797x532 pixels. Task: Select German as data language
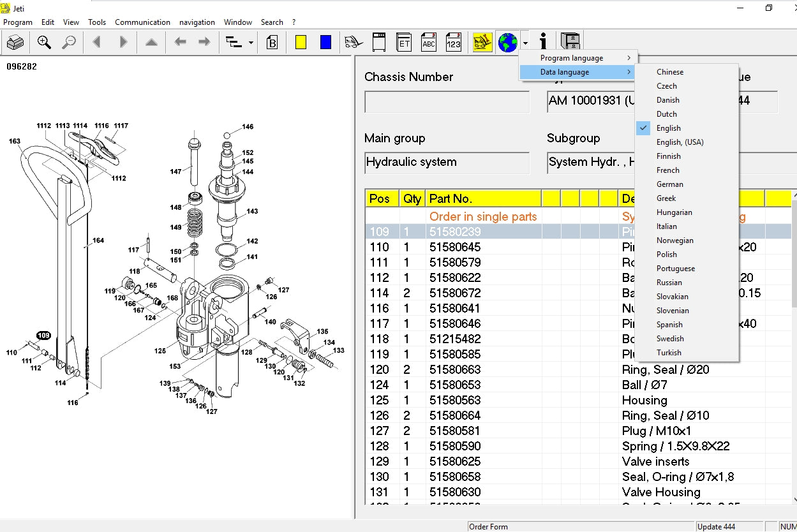(x=669, y=184)
